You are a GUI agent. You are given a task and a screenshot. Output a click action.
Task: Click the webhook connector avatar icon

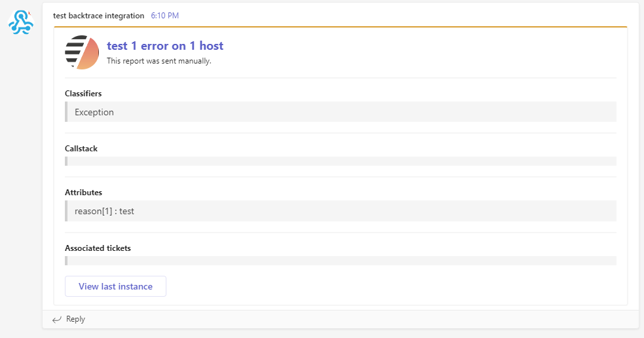20,22
